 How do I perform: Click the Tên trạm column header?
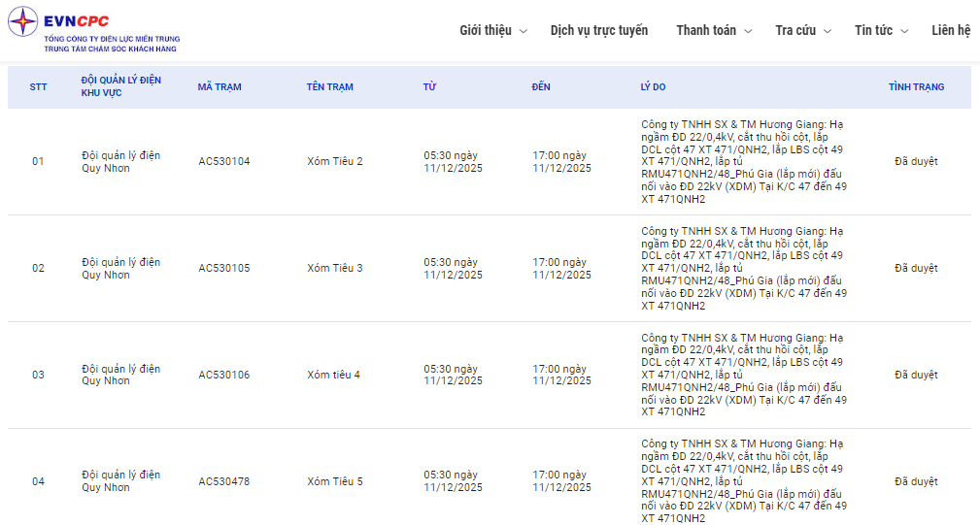(330, 87)
